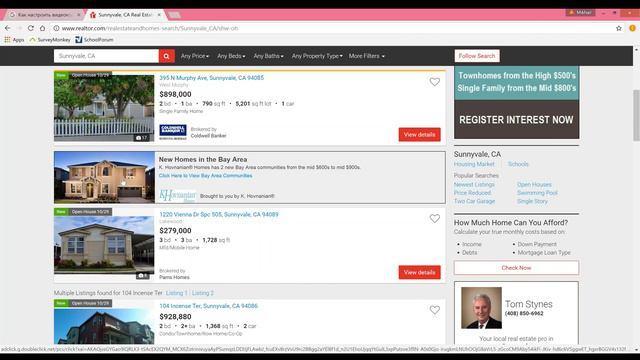The width and height of the screenshot is (640, 360).
Task: Click the browser address bar URL
Action: pos(150,28)
